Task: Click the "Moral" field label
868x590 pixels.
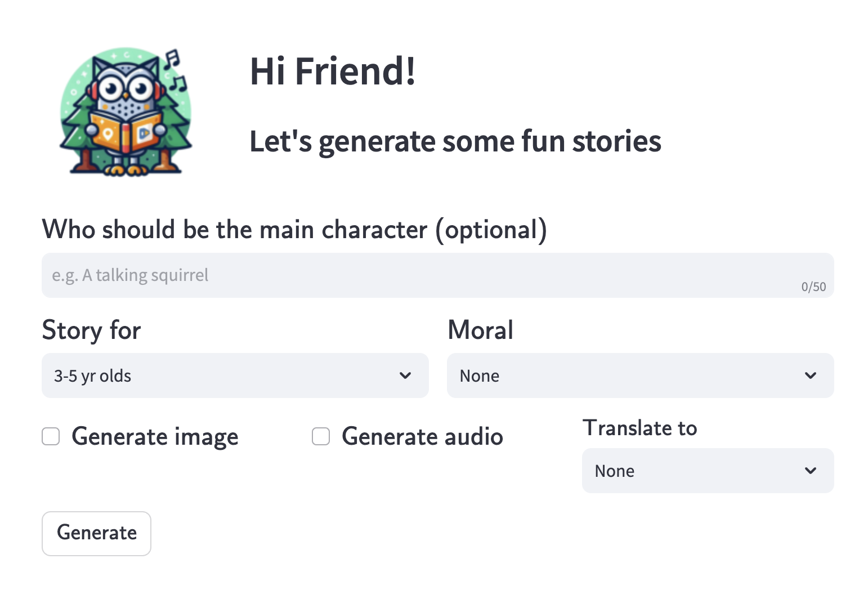Action: coord(480,330)
